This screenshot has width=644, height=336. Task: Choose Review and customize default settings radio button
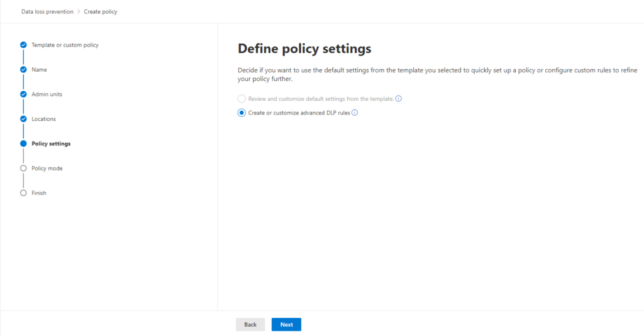tap(241, 99)
